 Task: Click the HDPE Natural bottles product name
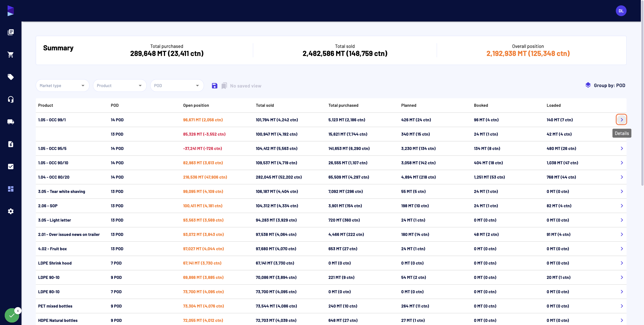click(58, 320)
